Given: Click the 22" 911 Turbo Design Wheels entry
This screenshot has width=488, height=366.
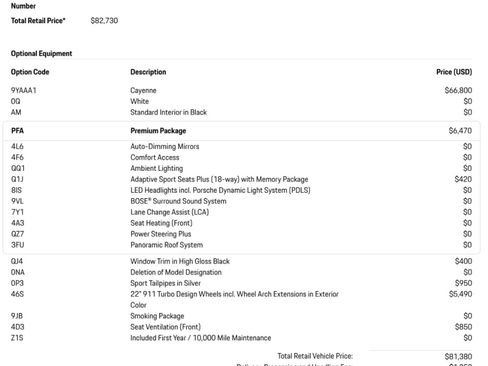Looking at the screenshot, I should 234,299.
